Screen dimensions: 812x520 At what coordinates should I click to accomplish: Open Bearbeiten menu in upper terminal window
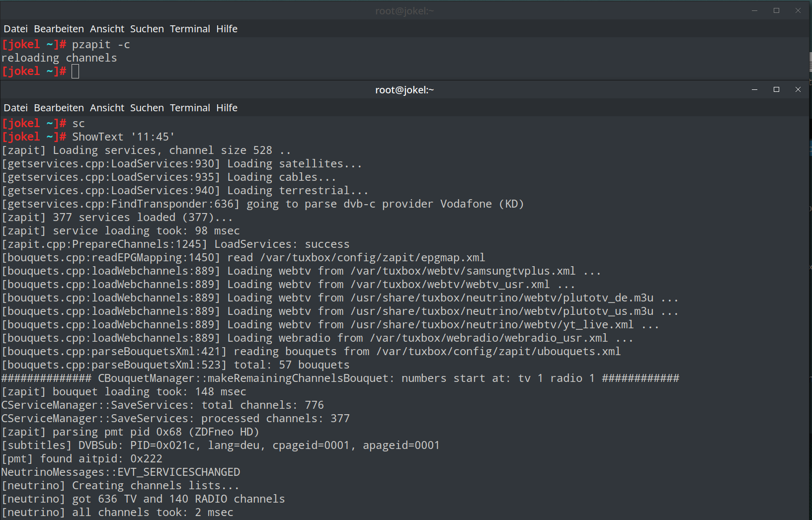tap(59, 29)
